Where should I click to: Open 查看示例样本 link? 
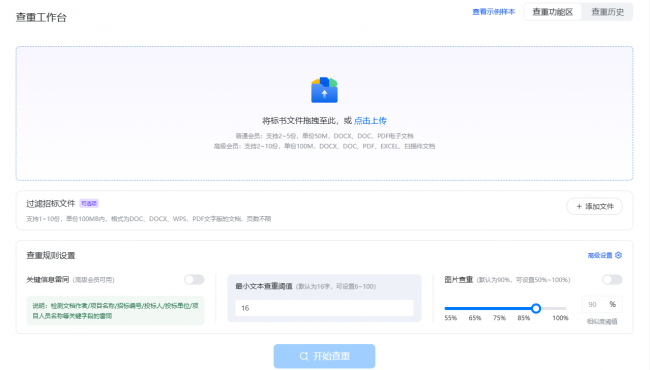pos(493,12)
